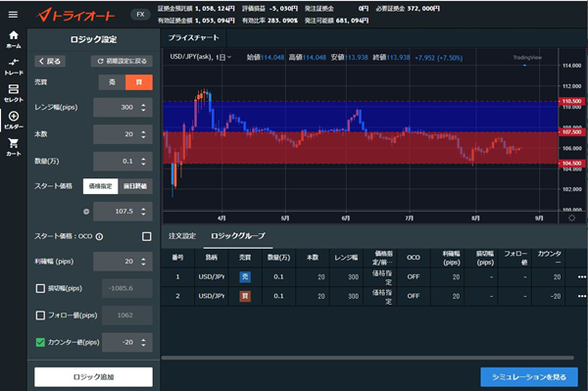Open more options for row 2
This screenshot has width=588, height=391.
581,296
